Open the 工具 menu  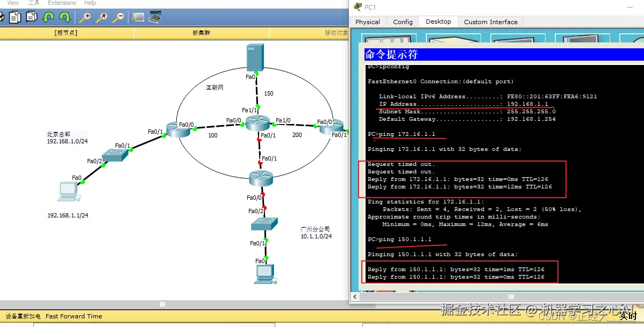[34, 3]
